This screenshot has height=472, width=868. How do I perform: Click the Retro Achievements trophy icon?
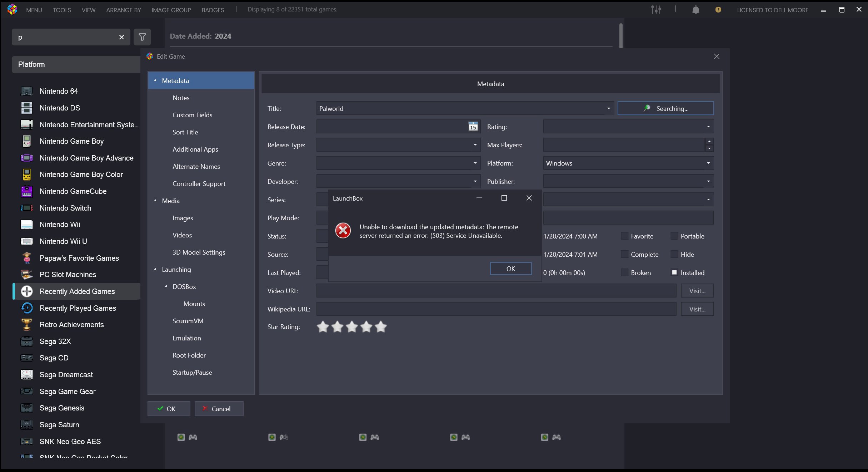click(x=27, y=325)
